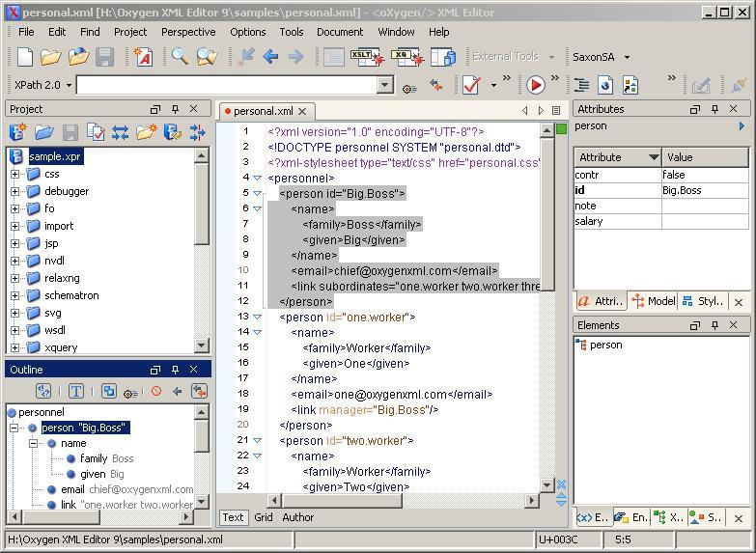Click the green validation status square

point(561,129)
